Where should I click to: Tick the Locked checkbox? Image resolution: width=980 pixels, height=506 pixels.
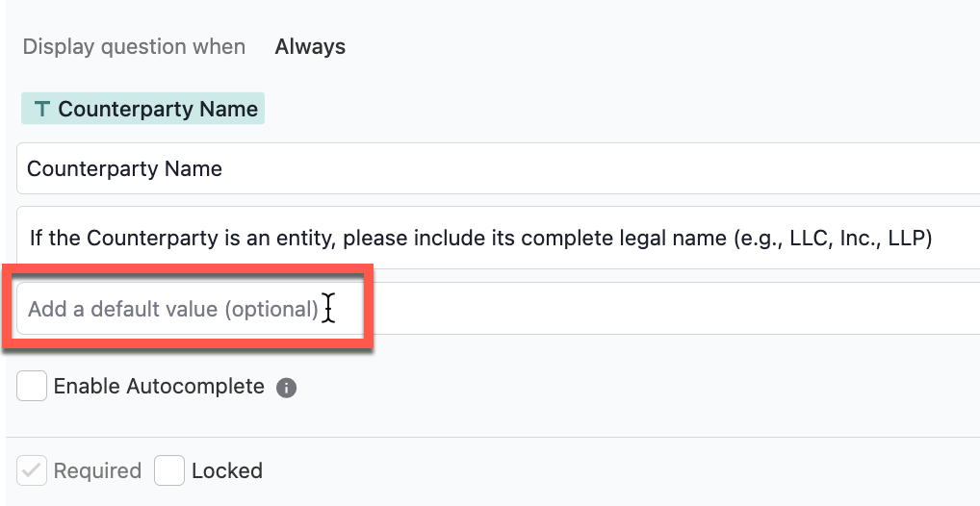tap(169, 470)
